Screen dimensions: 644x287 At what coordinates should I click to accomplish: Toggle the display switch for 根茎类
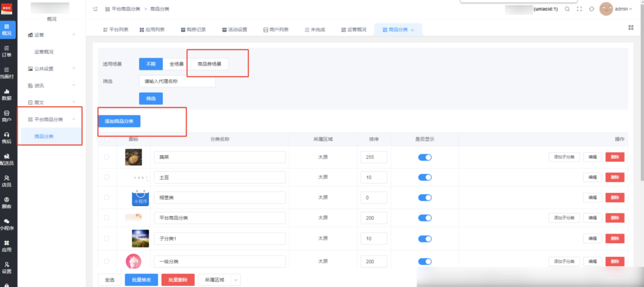(425, 198)
